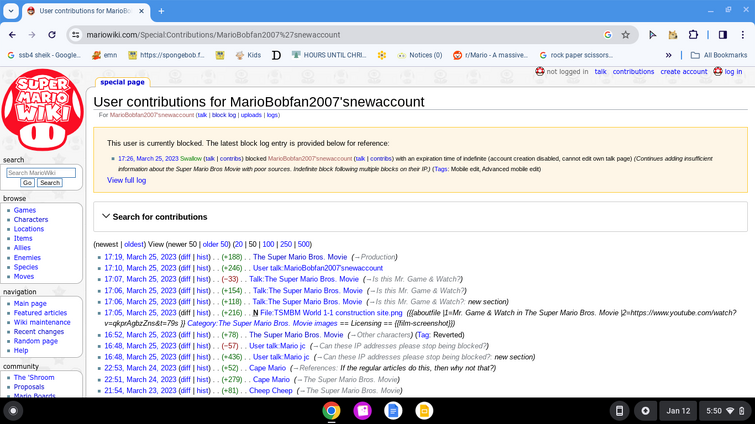Open HOURS UNTIL CHRI... bookmark
This screenshot has height=424, width=755.
(329, 55)
